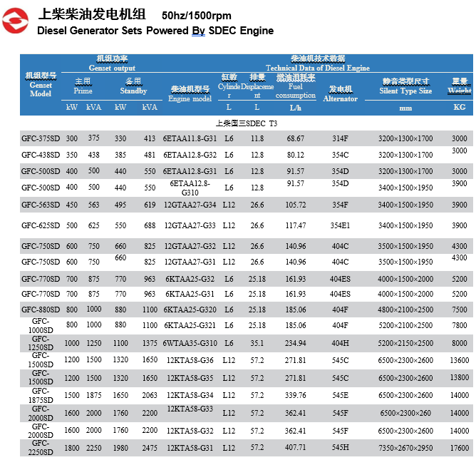The width and height of the screenshot is (476, 460).
Task: Click weight value 13800
Action: coord(460,377)
